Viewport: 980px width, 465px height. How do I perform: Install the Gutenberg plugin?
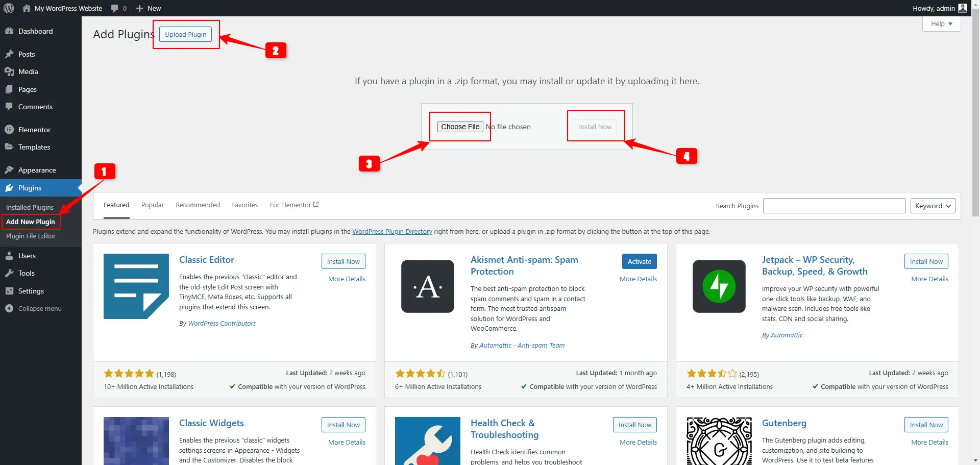926,425
